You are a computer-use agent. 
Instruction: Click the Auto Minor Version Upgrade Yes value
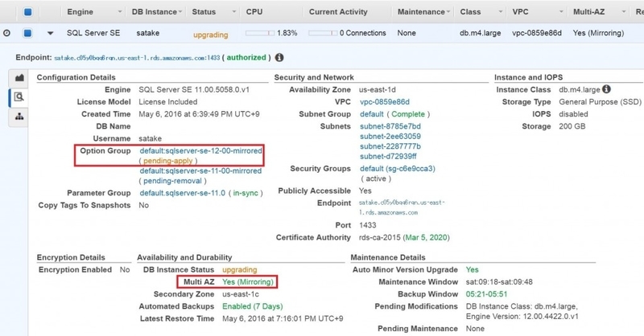pyautogui.click(x=472, y=269)
